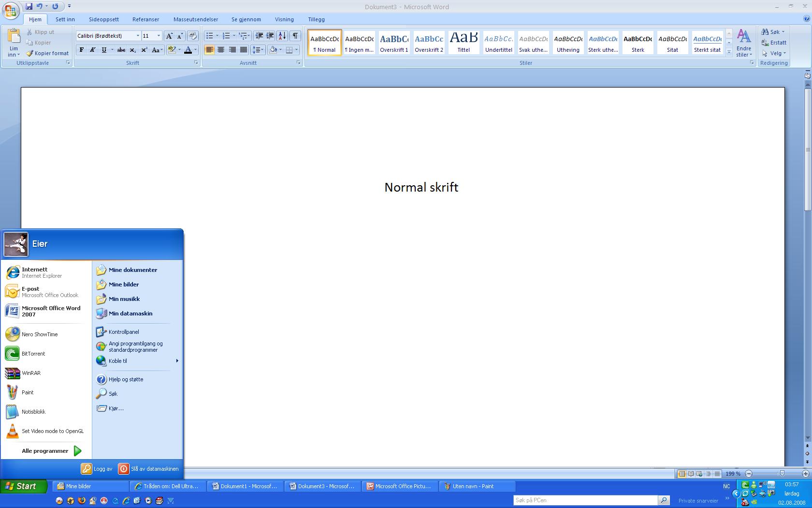Launch WinRAR from the Start menu

pos(46,373)
